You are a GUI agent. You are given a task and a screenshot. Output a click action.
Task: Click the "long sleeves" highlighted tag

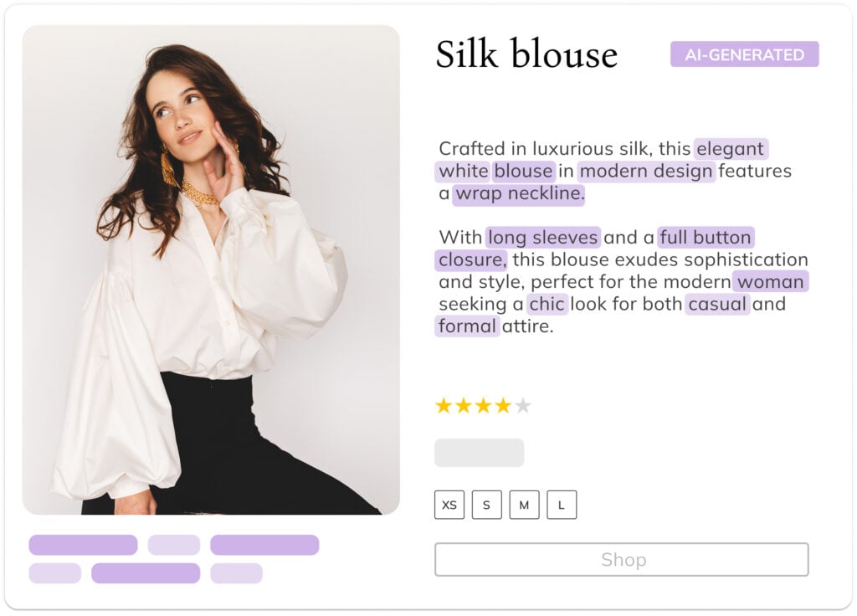pos(542,237)
